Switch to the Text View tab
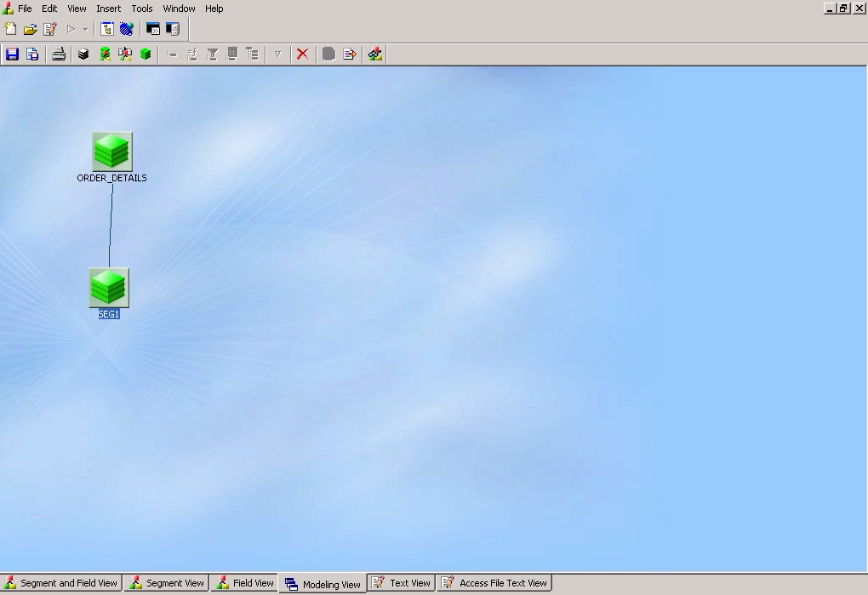Viewport: 868px width, 595px height. [402, 583]
